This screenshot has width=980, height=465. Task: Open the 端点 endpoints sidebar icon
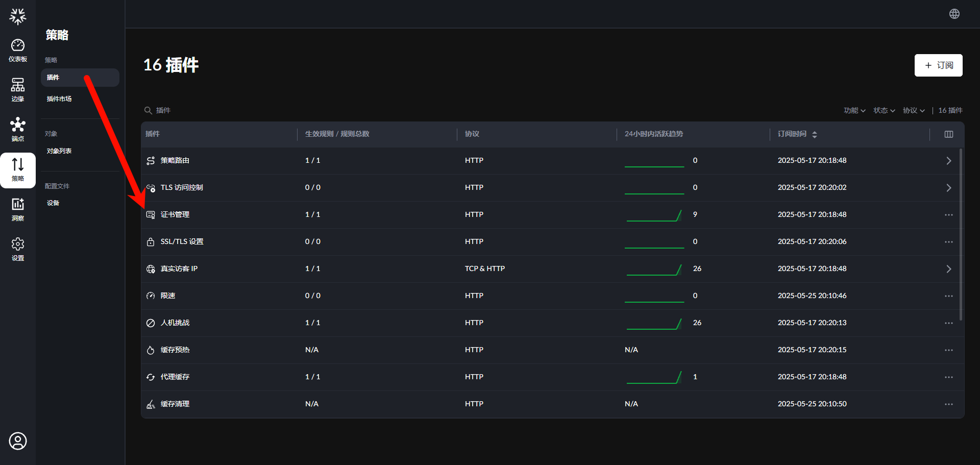[18, 130]
